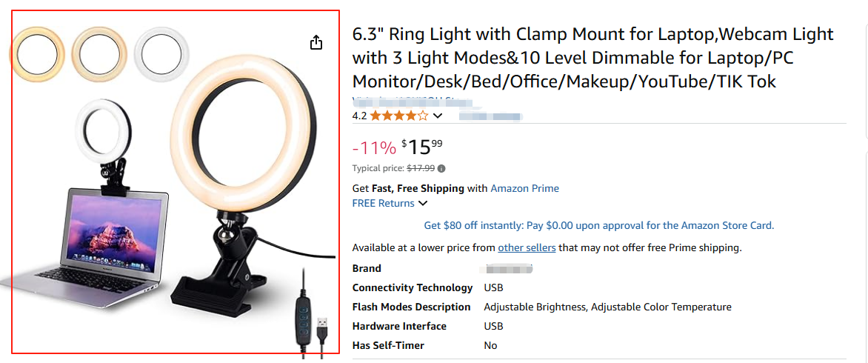
Task: Click the orange star rating icons
Action: pos(398,116)
